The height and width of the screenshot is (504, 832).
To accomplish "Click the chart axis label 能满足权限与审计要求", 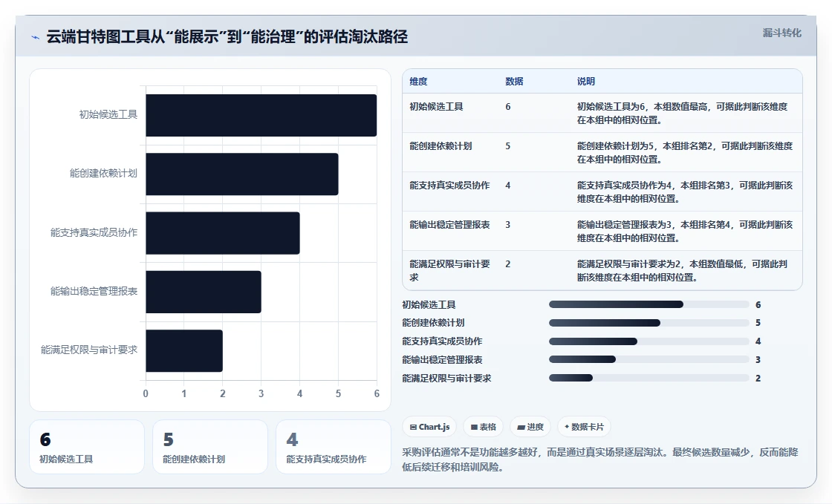I will pos(89,350).
